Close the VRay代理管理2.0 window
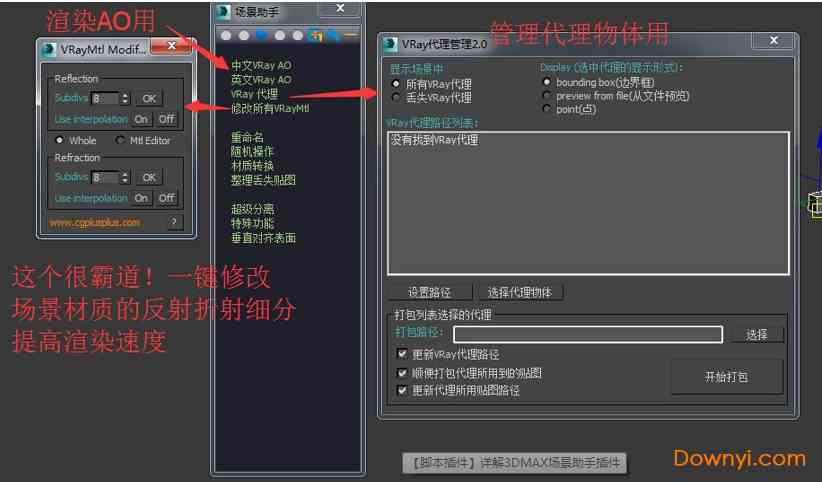The width and height of the screenshot is (822, 482). click(x=773, y=40)
